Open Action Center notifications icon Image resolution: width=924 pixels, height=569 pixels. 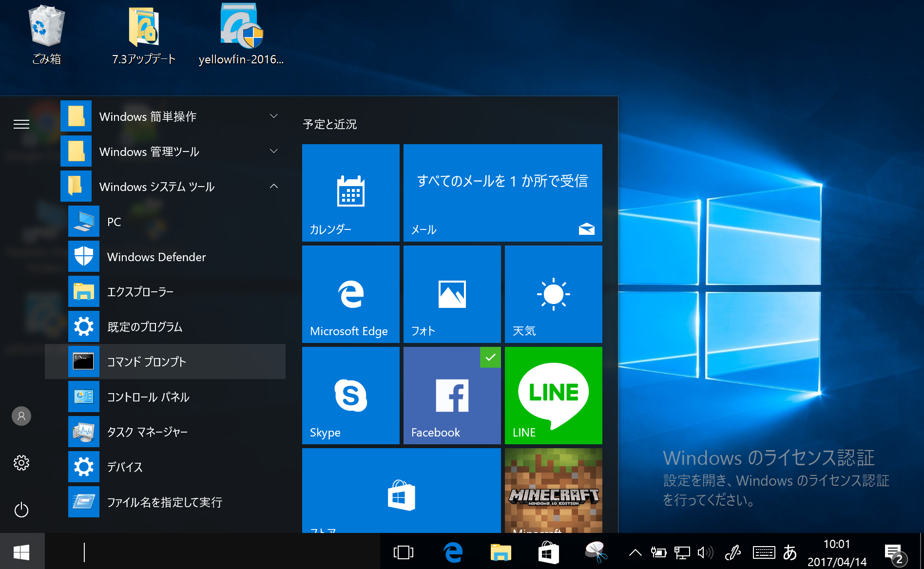click(895, 553)
